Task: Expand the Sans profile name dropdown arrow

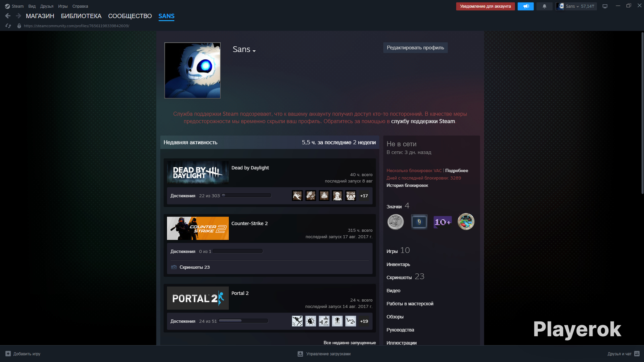Action: point(254,51)
